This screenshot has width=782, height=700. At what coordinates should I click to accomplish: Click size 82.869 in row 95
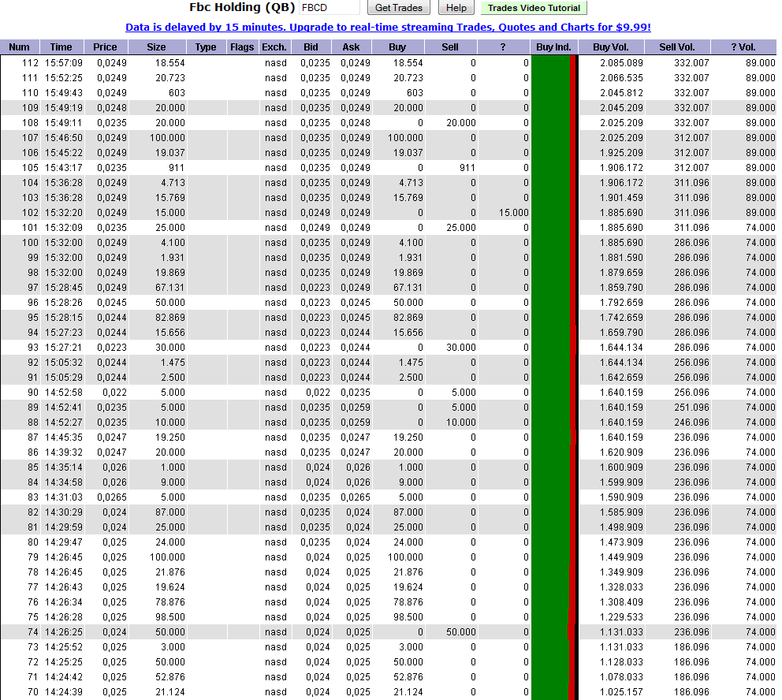(x=170, y=317)
